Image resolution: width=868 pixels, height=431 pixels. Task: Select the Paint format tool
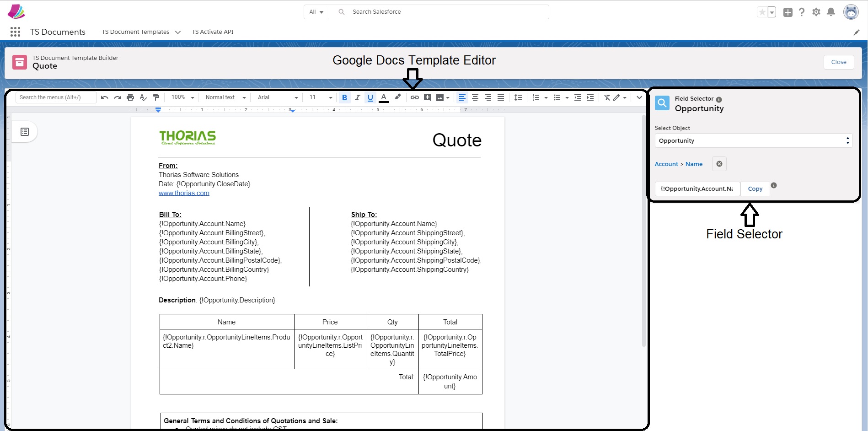click(x=156, y=97)
